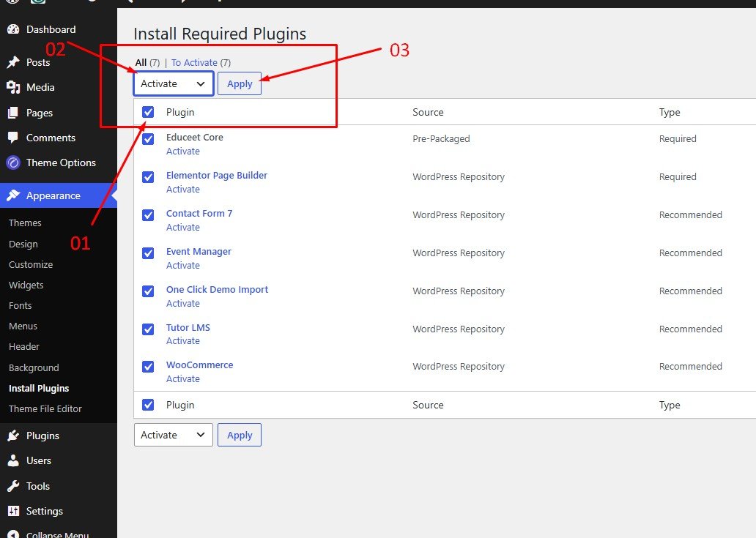
Task: Click Activate under Event Manager
Action: [183, 266]
